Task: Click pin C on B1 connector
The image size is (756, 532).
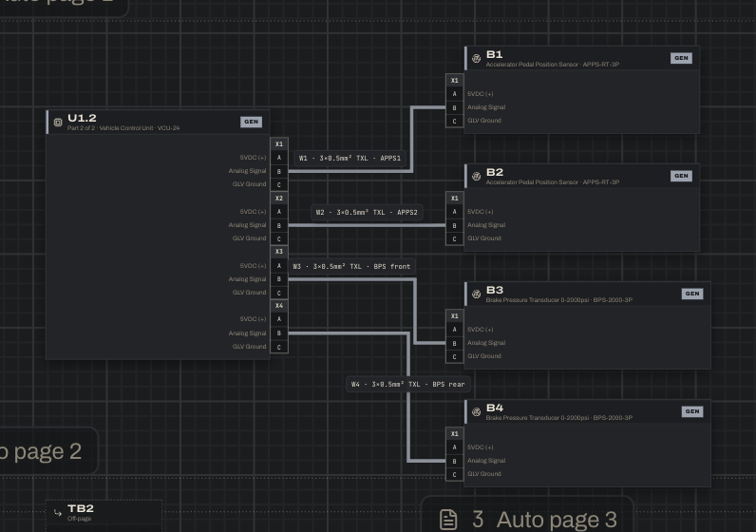Action: point(455,121)
